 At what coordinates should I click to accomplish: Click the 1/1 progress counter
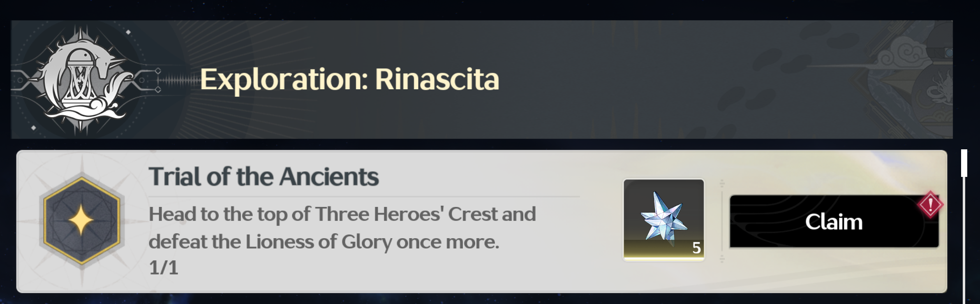(x=163, y=268)
